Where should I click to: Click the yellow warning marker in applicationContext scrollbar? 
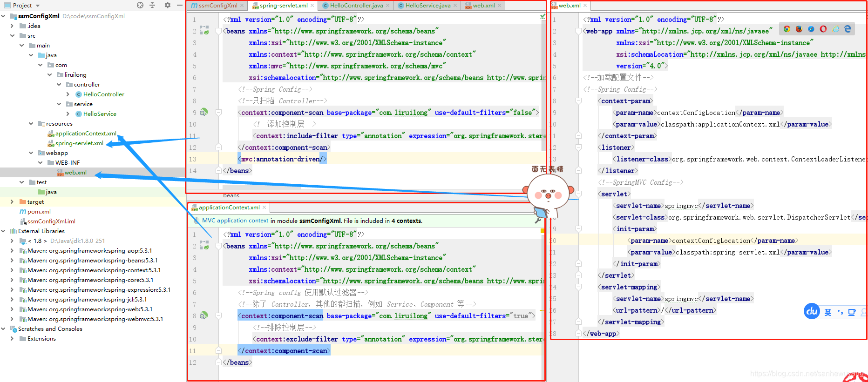coord(542,231)
